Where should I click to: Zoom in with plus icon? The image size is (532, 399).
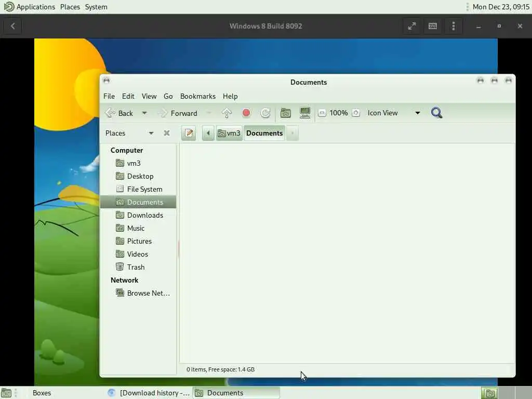coord(355,113)
